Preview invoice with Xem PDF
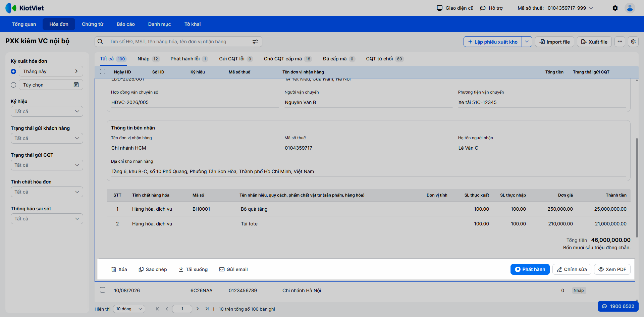This screenshot has height=317, width=644. click(x=612, y=269)
